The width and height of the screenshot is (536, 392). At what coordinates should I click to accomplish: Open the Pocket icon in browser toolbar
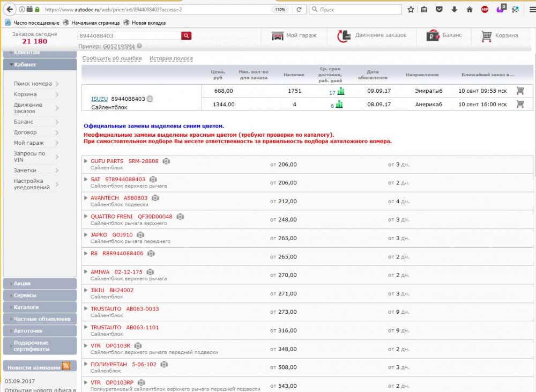[440, 10]
